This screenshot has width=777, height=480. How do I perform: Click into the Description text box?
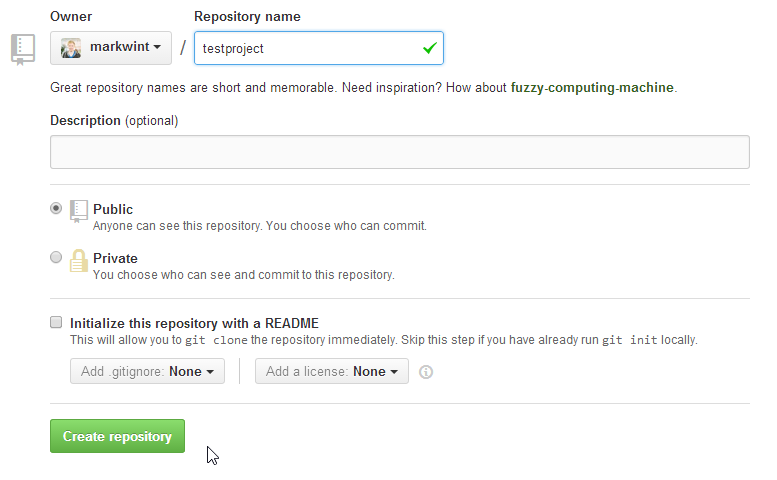pyautogui.click(x=399, y=152)
